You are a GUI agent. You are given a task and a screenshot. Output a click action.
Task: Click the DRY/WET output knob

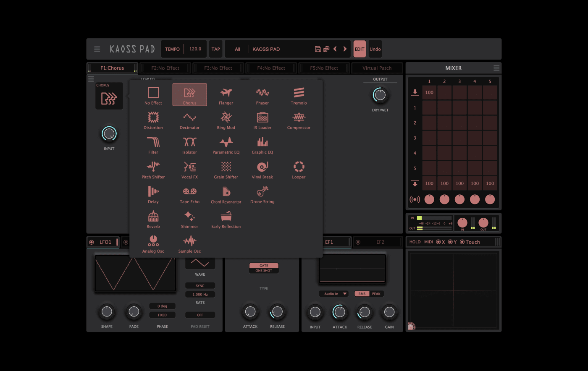pyautogui.click(x=380, y=95)
